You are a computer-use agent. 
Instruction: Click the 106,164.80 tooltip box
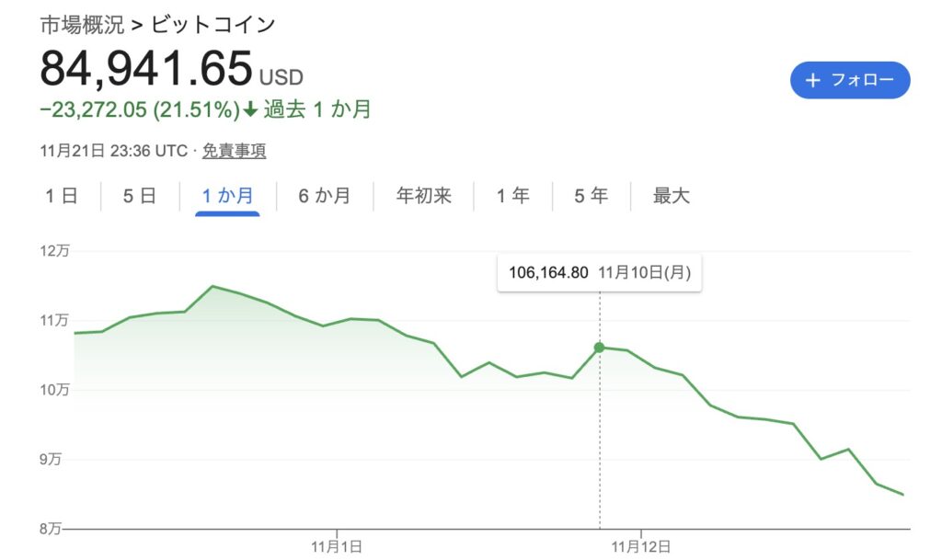[x=599, y=272]
